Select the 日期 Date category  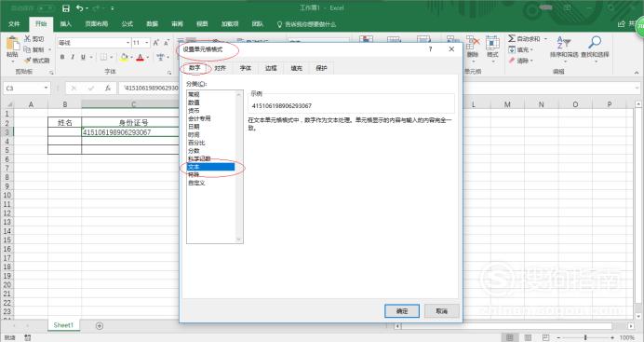point(210,127)
